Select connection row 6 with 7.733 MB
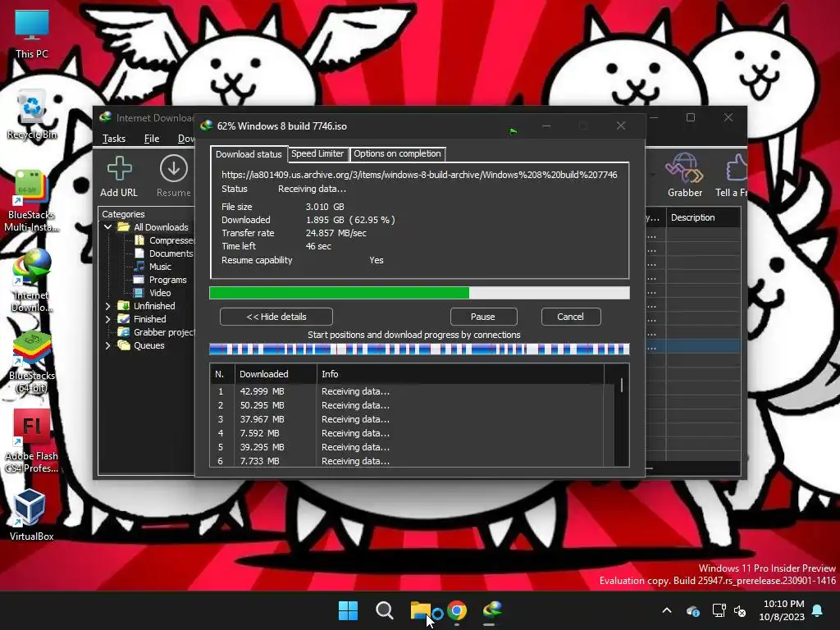Viewport: 840px width, 630px height. tap(412, 461)
